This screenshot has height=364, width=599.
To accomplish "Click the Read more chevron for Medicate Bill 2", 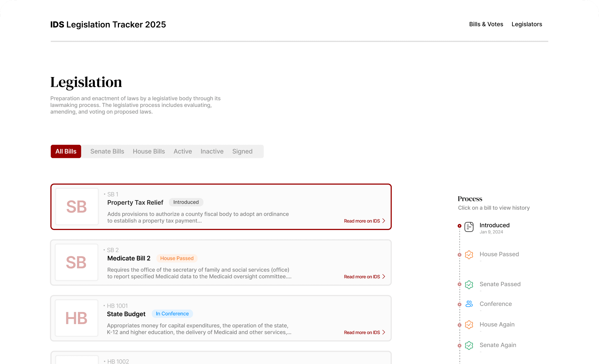I will click(384, 277).
